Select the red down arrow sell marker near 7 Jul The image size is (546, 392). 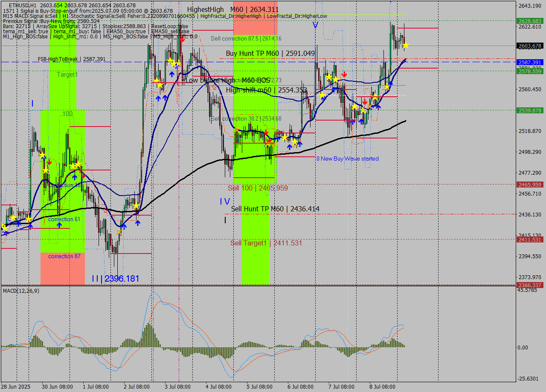[x=344, y=74]
